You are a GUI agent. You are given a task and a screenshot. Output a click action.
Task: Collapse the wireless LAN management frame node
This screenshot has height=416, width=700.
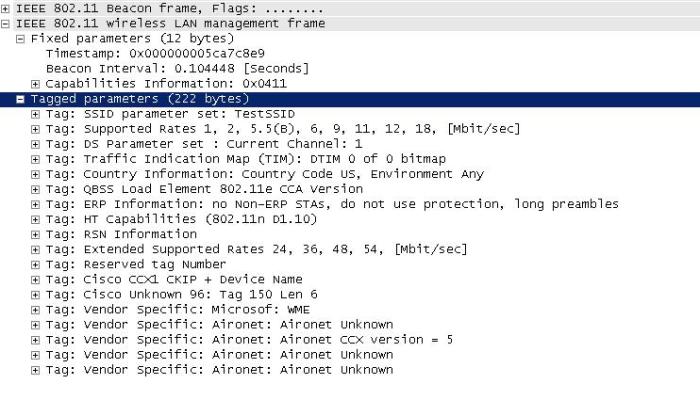[6, 23]
